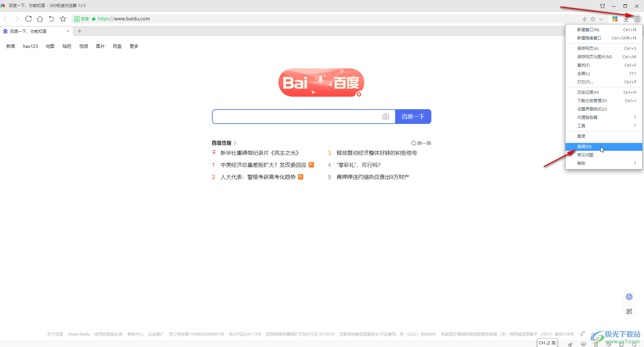Select 常见问题 menu item

pos(604,155)
